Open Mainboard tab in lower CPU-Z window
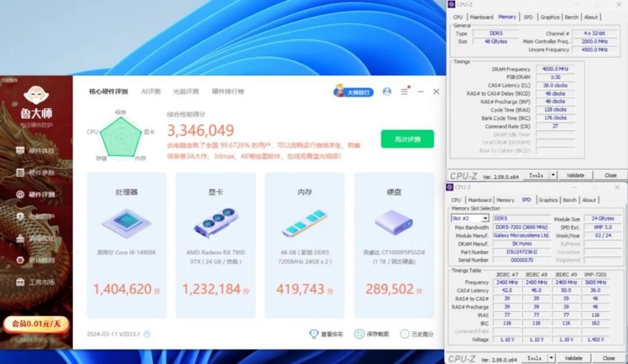628x364 pixels. [x=480, y=200]
